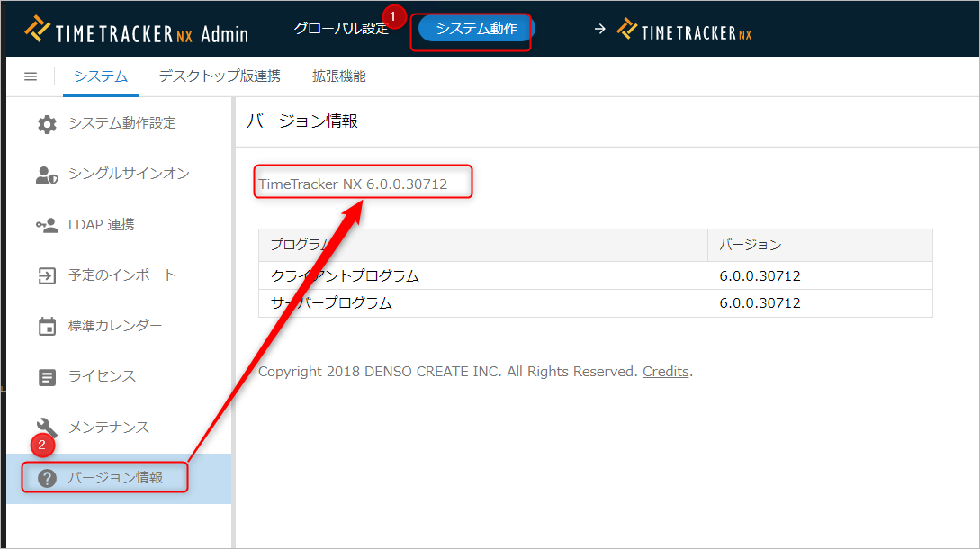The width and height of the screenshot is (980, 549).
Task: Select the システム動作 button in header
Action: point(475,29)
